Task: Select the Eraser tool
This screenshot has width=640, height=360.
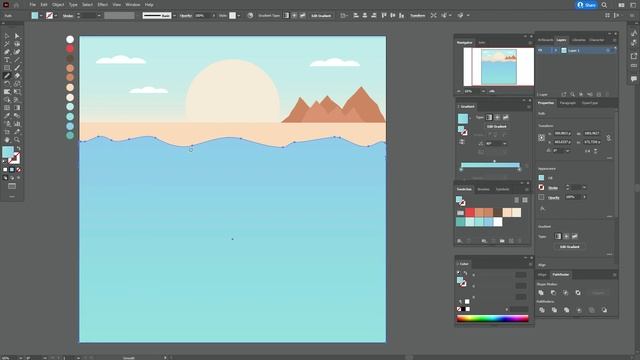Action: coord(17,76)
